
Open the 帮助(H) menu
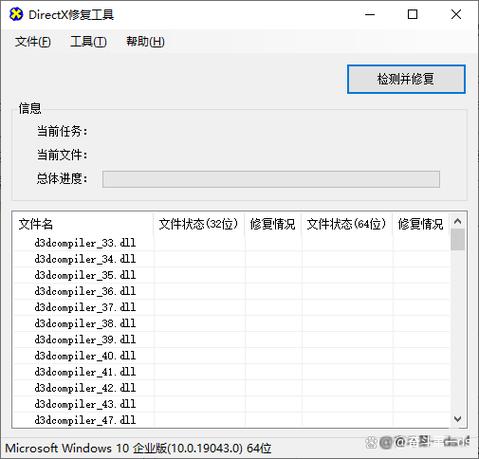point(145,42)
